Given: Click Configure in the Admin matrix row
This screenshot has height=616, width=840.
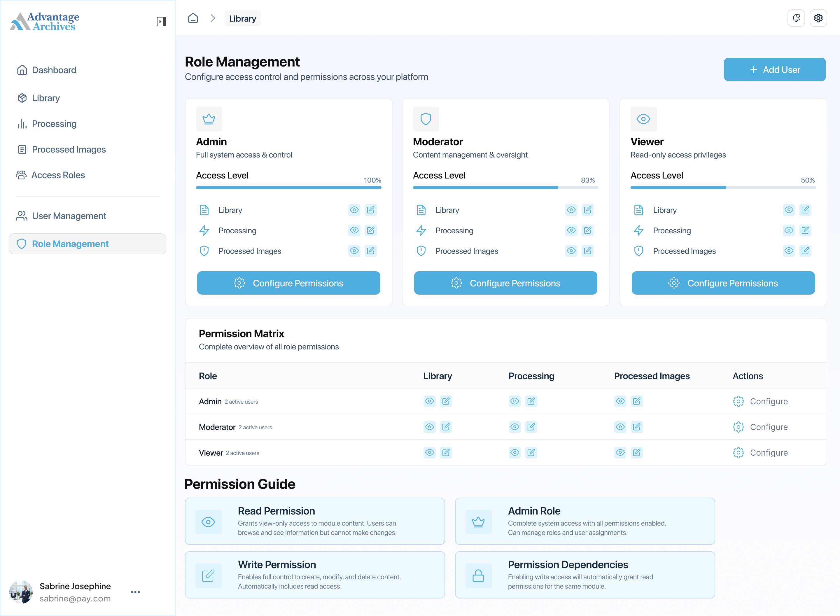Looking at the screenshot, I should (760, 402).
